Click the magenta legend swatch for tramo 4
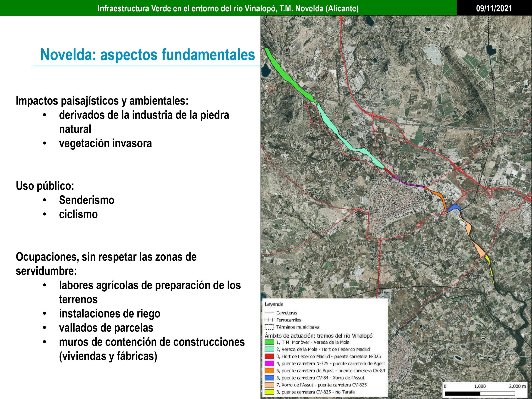Screen dimensions: 532x399 pos(269,363)
